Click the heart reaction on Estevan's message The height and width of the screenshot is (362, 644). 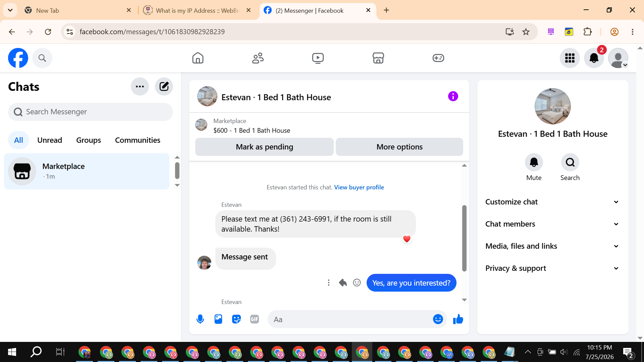pyautogui.click(x=407, y=239)
